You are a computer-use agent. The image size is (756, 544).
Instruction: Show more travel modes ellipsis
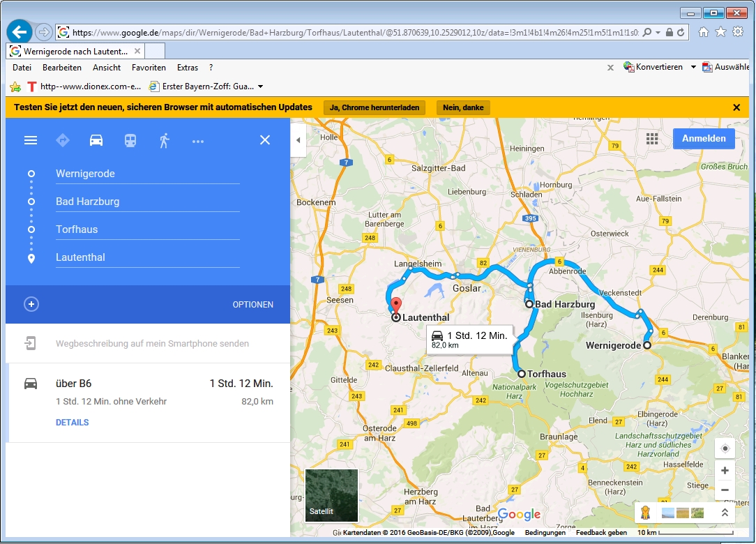pos(198,142)
